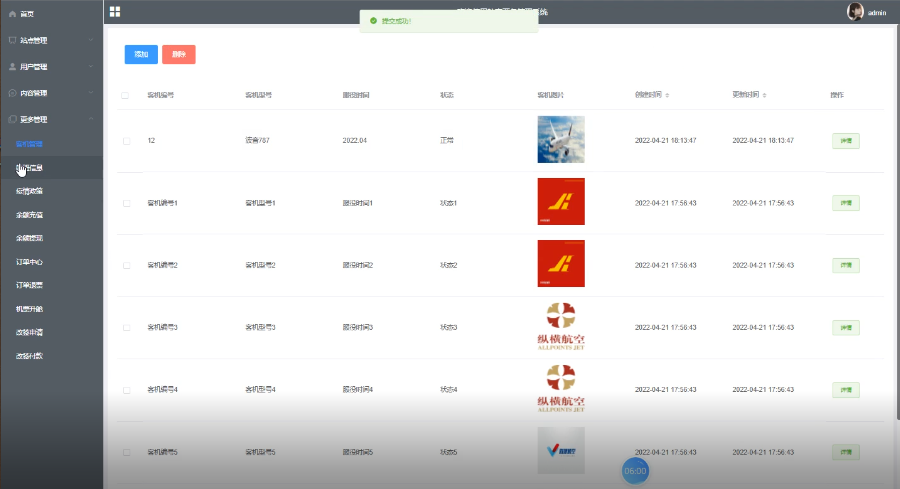Open 详情 for row 12

[845, 141]
